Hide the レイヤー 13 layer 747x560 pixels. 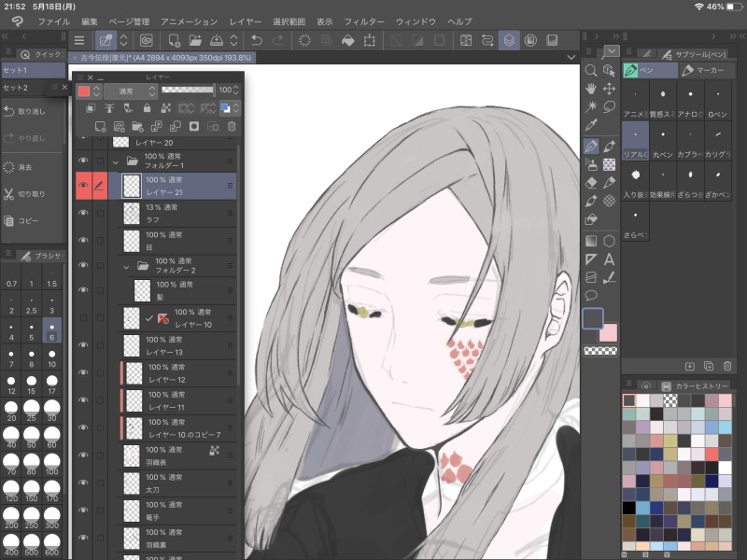click(x=83, y=344)
